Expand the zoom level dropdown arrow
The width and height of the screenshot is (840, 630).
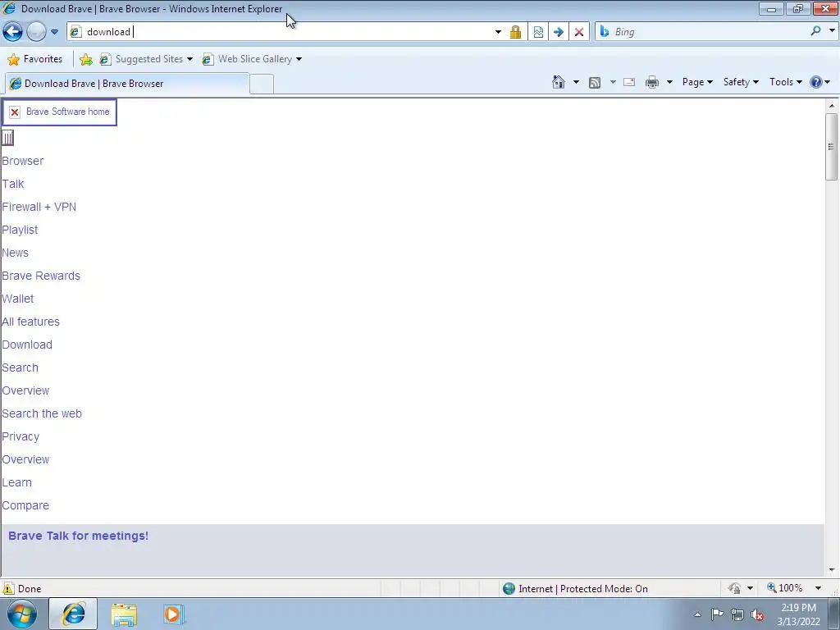click(818, 588)
